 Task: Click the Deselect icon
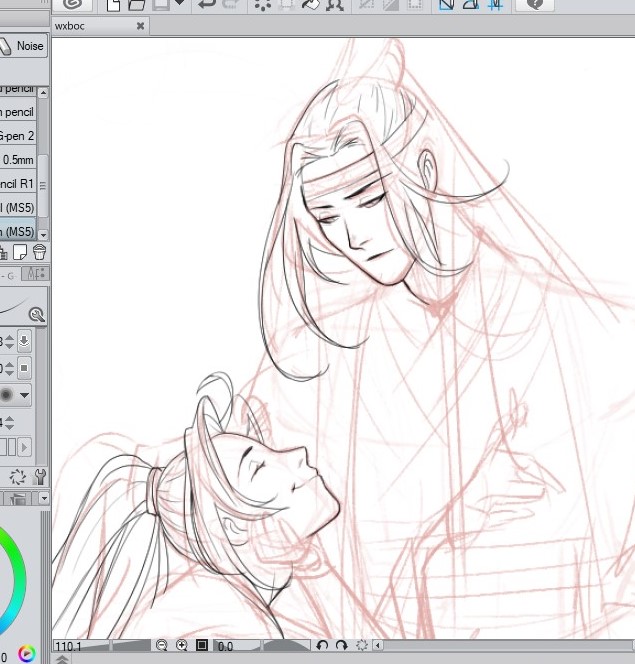[x=367, y=5]
